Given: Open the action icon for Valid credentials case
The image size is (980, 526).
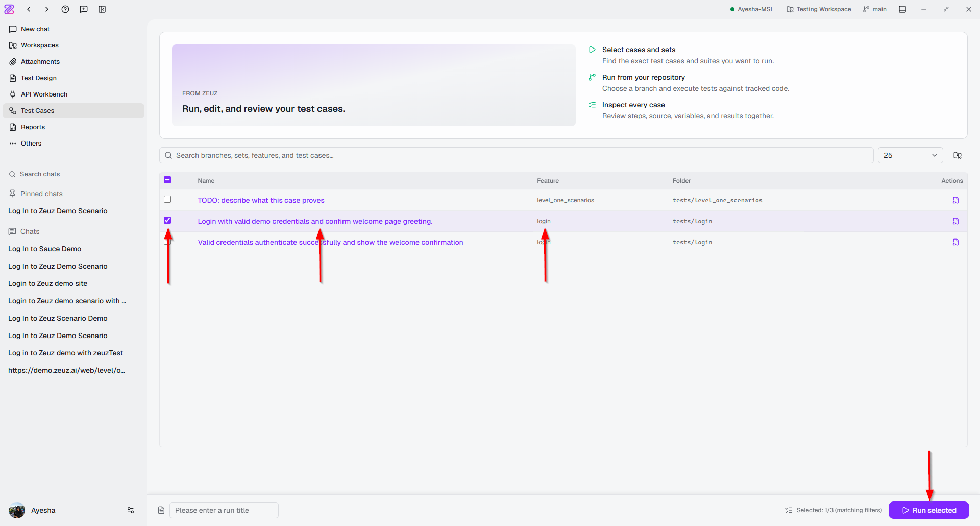Looking at the screenshot, I should [x=955, y=242].
